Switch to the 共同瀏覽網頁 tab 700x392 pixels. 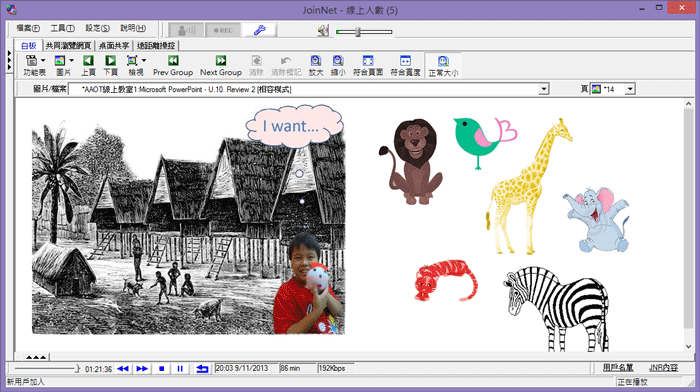coord(68,46)
